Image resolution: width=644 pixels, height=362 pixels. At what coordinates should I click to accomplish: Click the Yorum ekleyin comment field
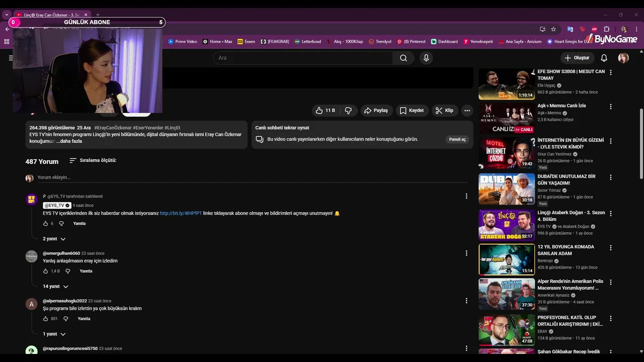(x=252, y=177)
